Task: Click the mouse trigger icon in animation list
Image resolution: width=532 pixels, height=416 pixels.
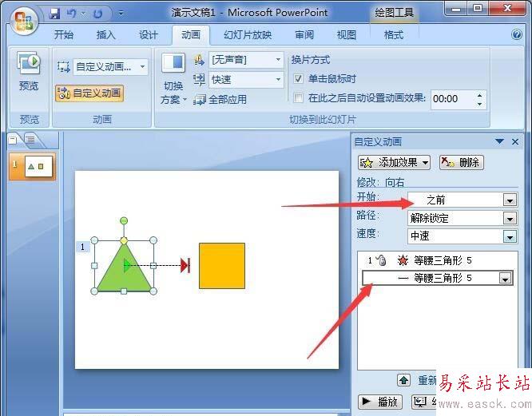Action: click(382, 260)
